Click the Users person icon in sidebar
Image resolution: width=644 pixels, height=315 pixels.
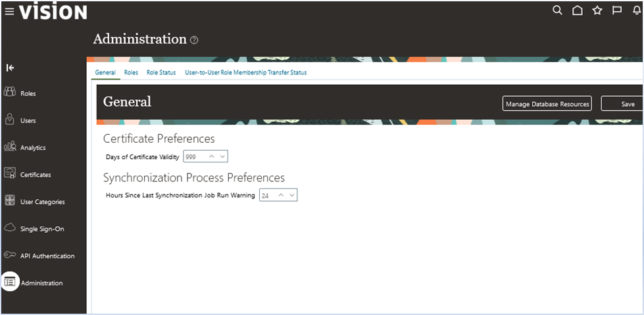(9, 120)
